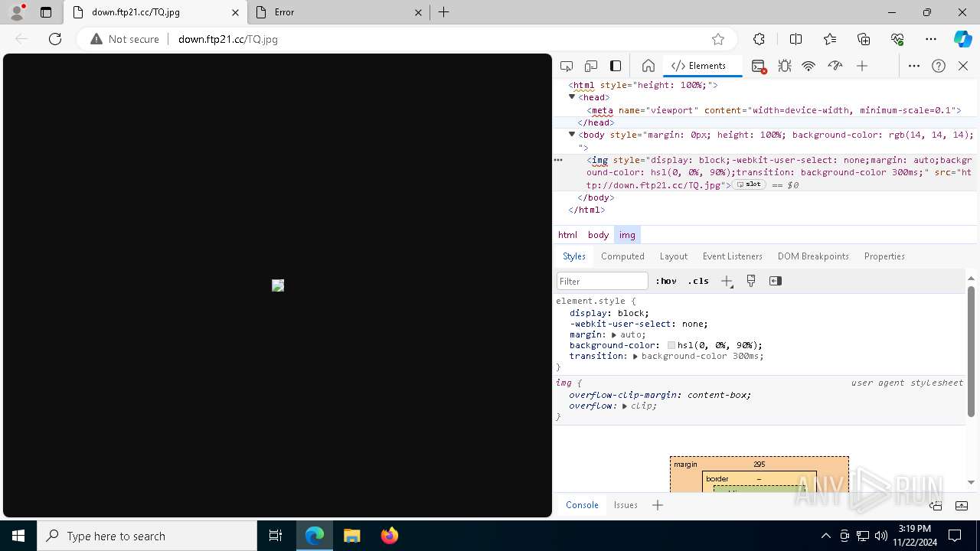980x551 pixels.
Task: Open the tab actions menu icon
Action: click(46, 12)
